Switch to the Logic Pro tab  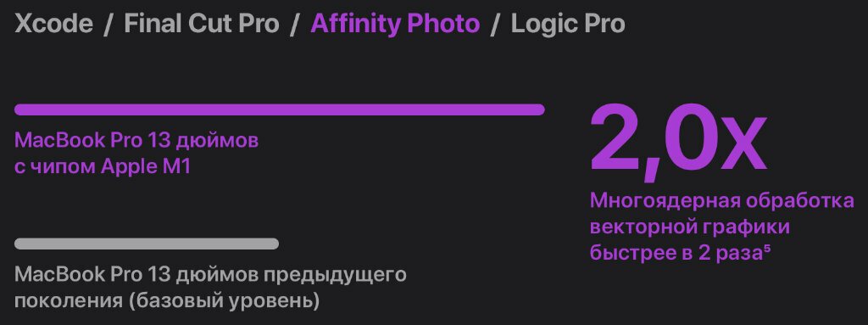click(x=567, y=25)
